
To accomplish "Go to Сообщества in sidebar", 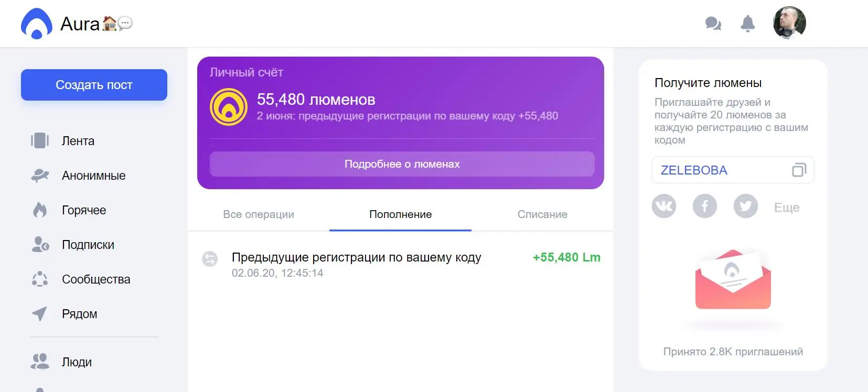I will [x=96, y=279].
